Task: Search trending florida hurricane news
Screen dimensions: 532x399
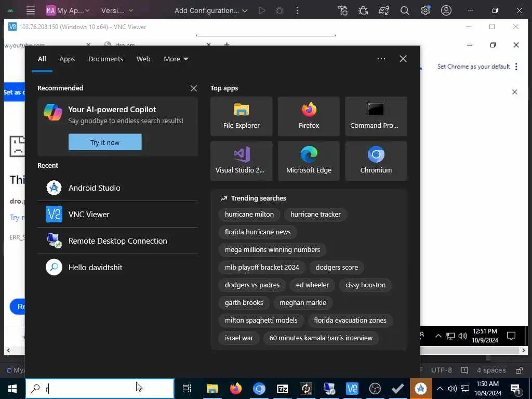Action: [258, 232]
